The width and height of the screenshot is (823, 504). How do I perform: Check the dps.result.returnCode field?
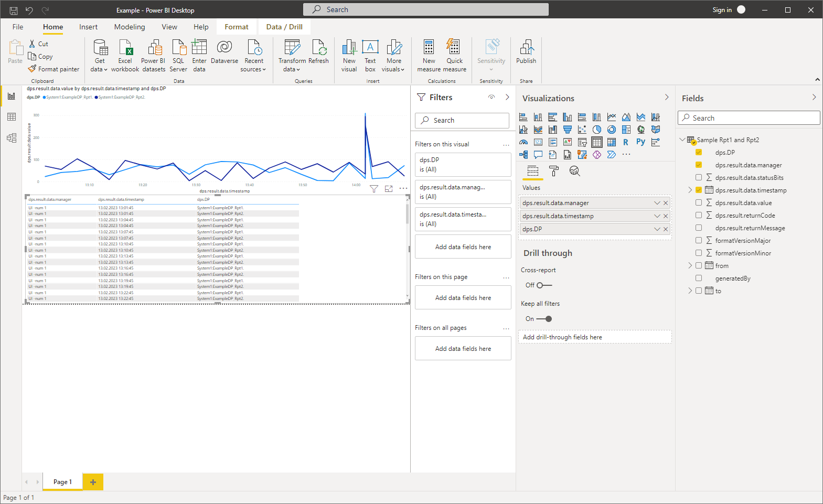(699, 216)
